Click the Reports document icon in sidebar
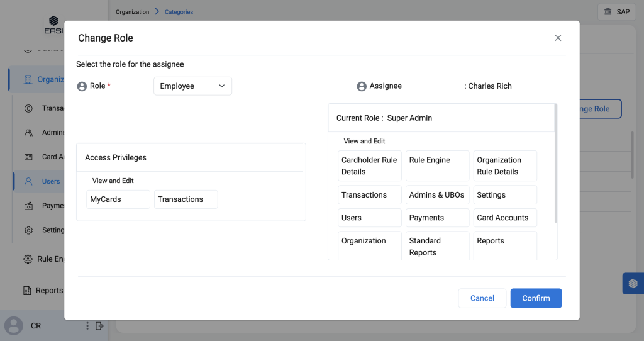The height and width of the screenshot is (341, 644). coord(27,291)
